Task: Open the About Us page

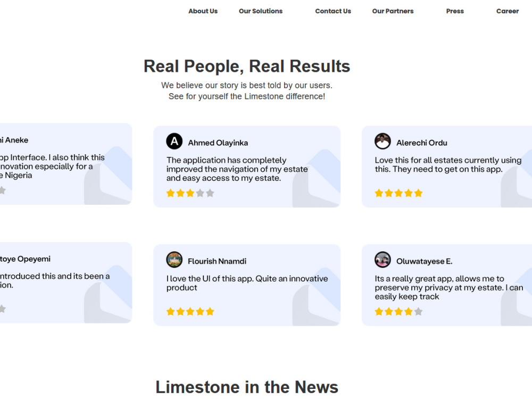Action: 203,11
